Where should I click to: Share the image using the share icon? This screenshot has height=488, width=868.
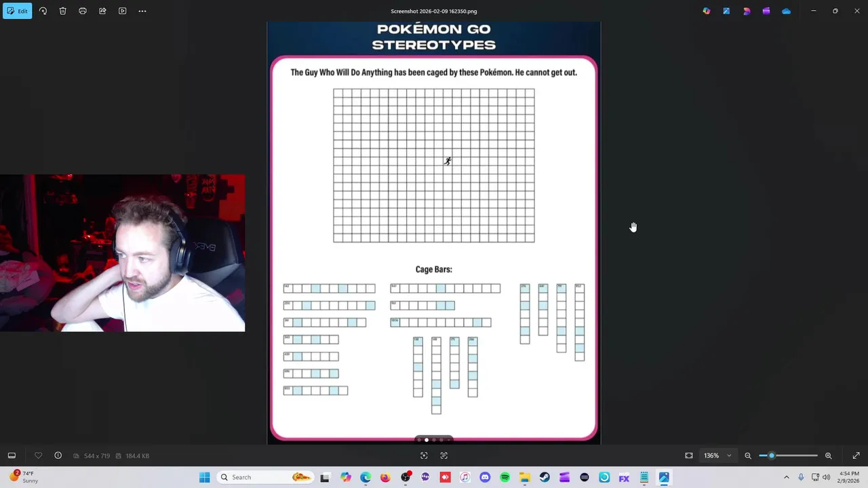[x=102, y=11]
